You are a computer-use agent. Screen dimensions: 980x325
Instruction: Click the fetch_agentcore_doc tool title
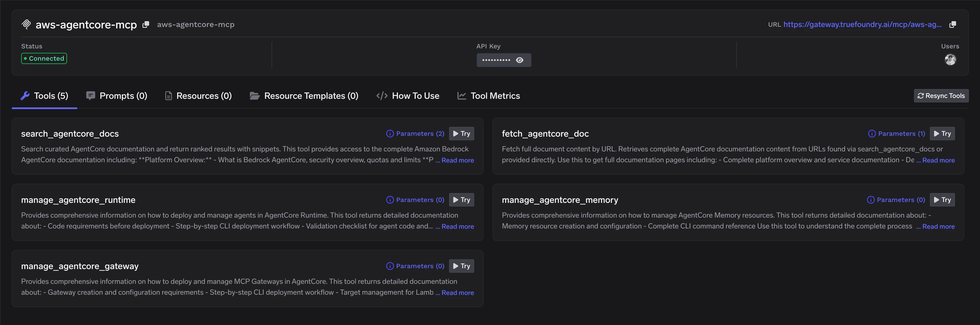point(545,134)
